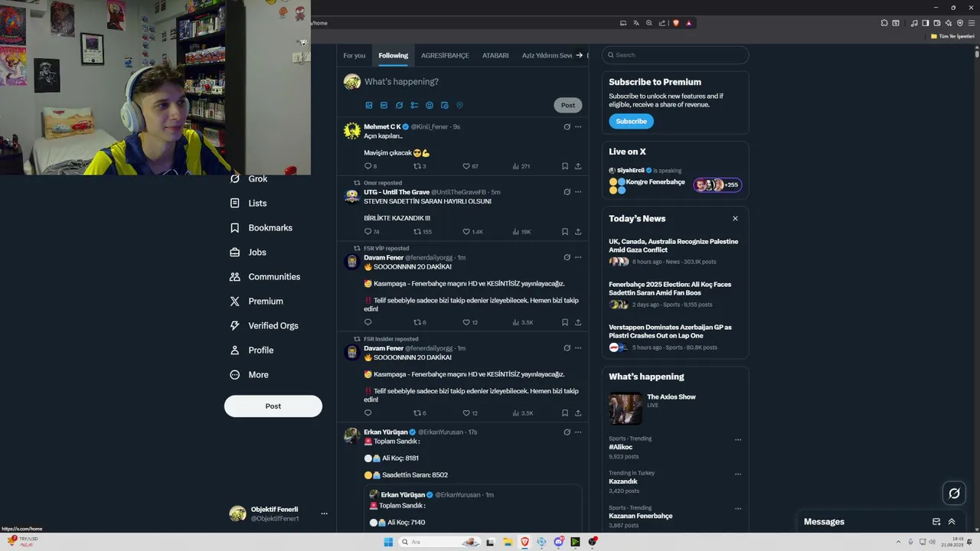Image resolution: width=980 pixels, height=551 pixels.
Task: Open Windows Start menu
Action: point(388,542)
